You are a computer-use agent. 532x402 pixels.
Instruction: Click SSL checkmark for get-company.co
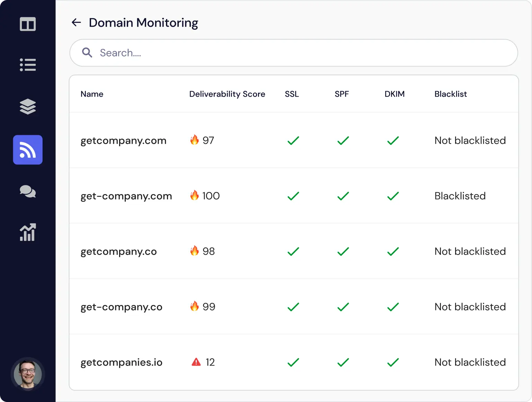(x=293, y=307)
